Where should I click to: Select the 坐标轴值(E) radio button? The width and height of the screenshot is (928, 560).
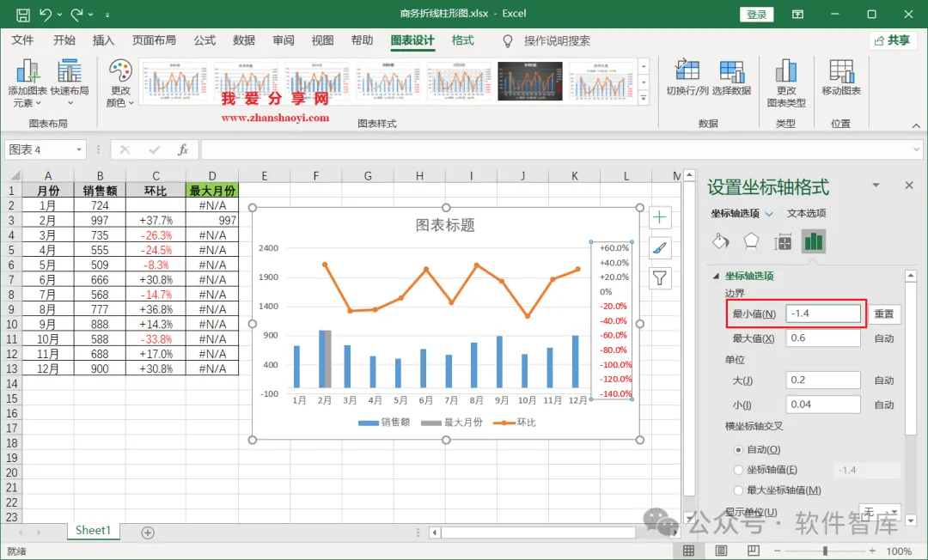738,470
